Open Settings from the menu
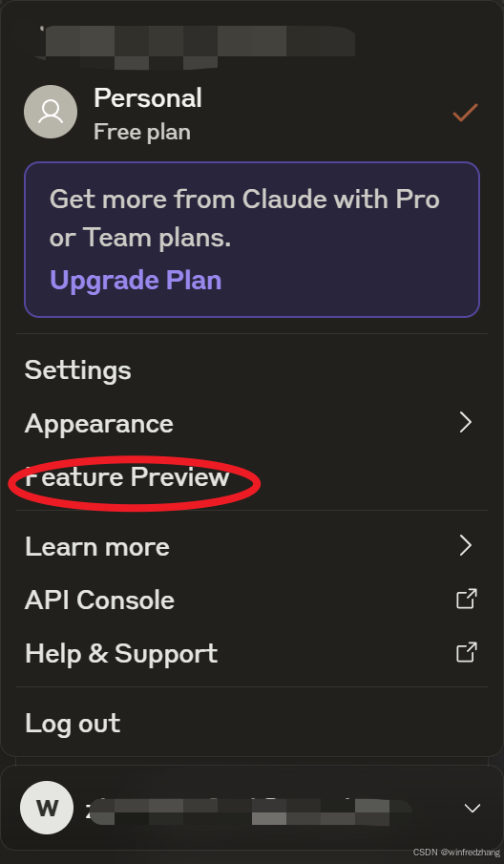 (77, 369)
